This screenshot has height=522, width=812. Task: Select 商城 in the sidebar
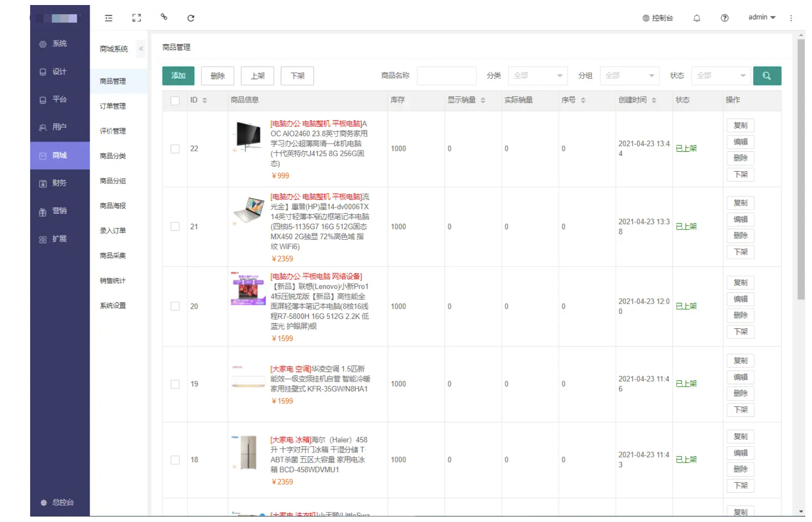60,155
